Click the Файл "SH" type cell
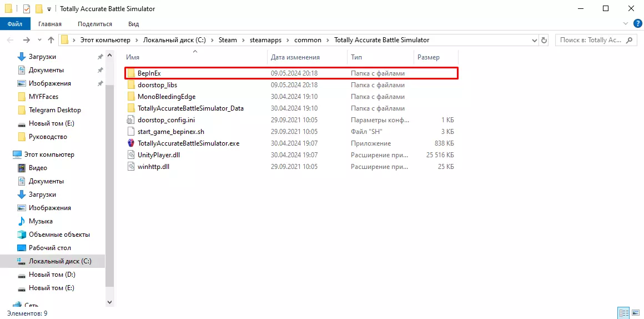 pyautogui.click(x=367, y=132)
